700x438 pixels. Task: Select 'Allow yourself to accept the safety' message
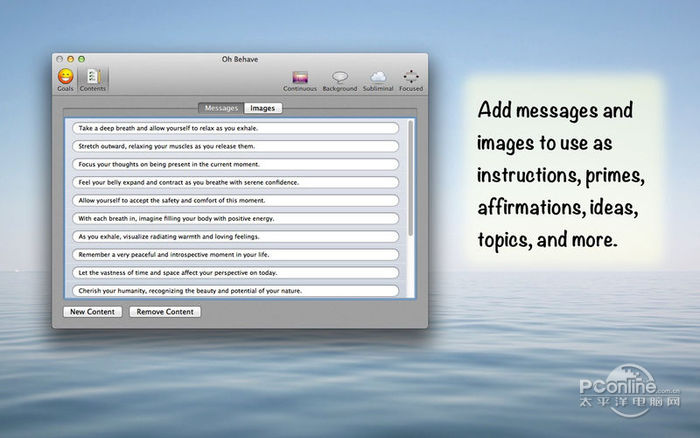coord(235,200)
